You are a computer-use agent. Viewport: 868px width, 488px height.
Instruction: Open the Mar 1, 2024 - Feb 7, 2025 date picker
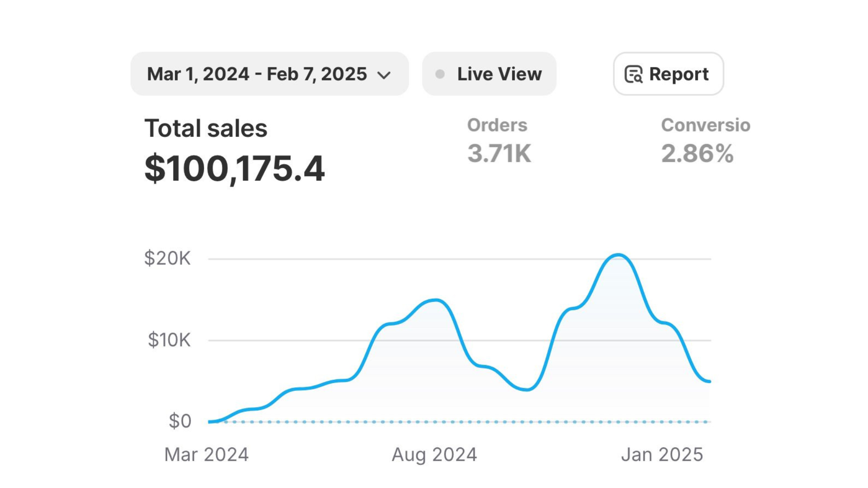(x=257, y=74)
